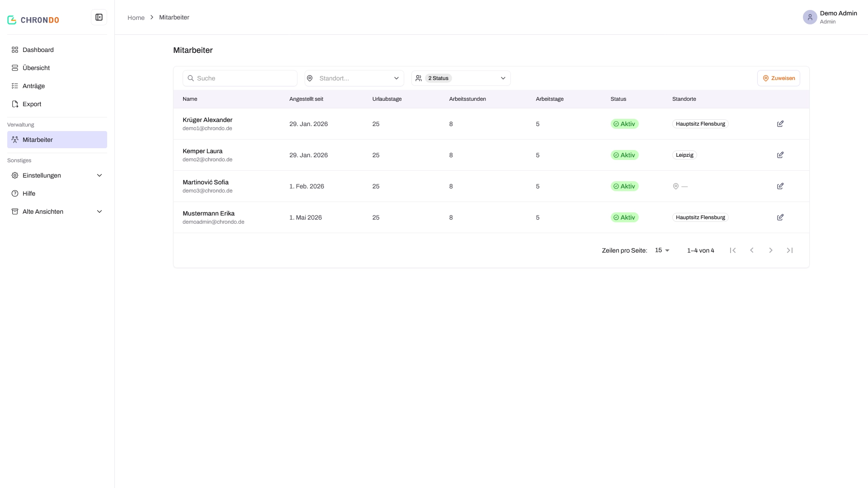The width and height of the screenshot is (868, 488).
Task: Collapse the sidebar with the panel icon
Action: 99,17
